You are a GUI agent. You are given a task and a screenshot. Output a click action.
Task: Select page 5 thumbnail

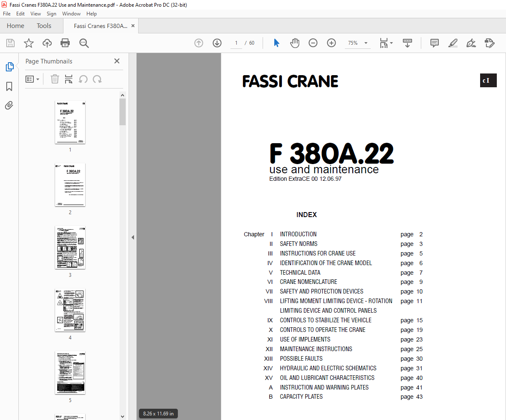[x=70, y=373]
